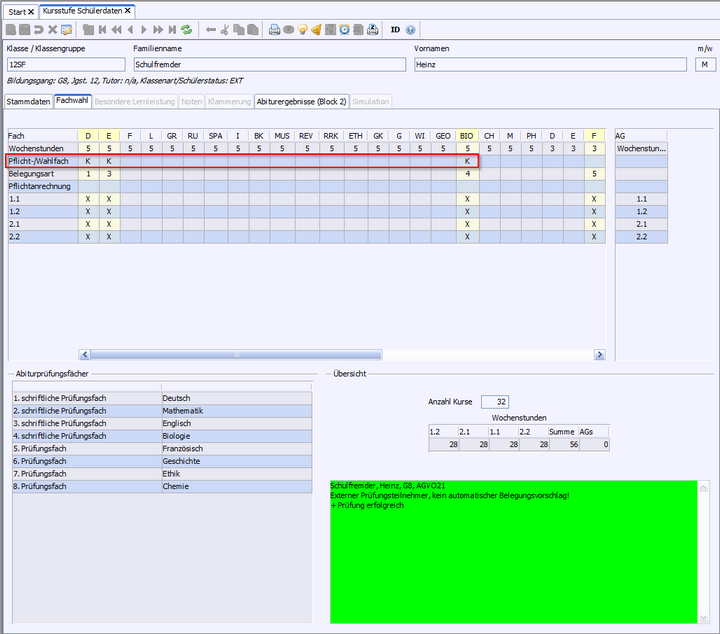Viewport: 720px width, 634px height.
Task: Switch to the Stammdaten tab
Action: [28, 101]
